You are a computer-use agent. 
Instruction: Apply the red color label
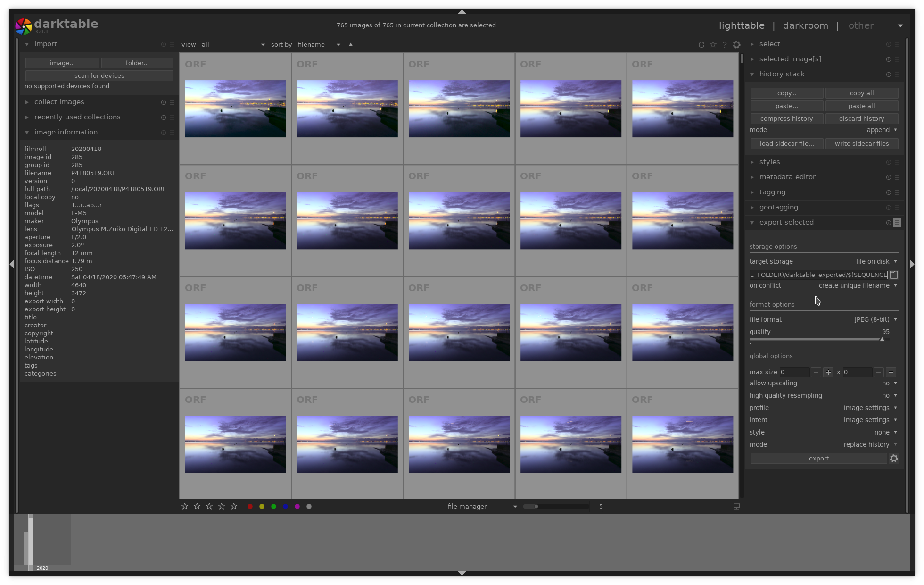tap(250, 507)
